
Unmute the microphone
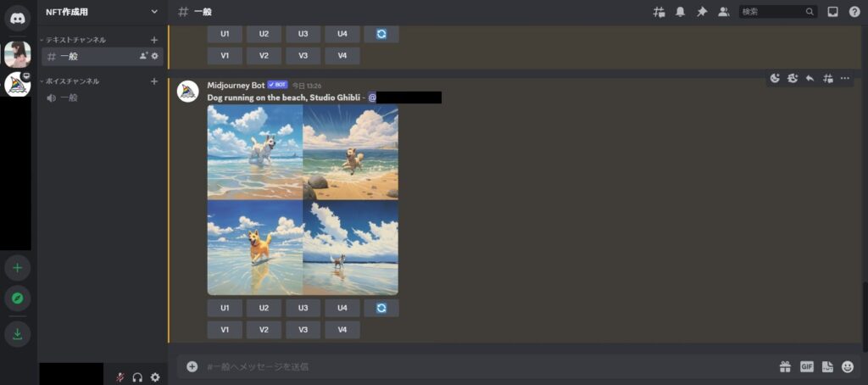click(120, 377)
